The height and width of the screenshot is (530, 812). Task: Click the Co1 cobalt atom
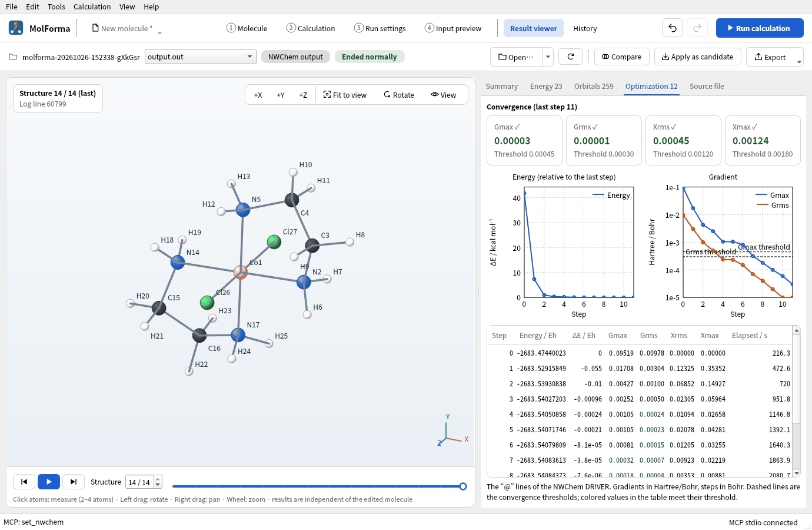[x=241, y=272]
